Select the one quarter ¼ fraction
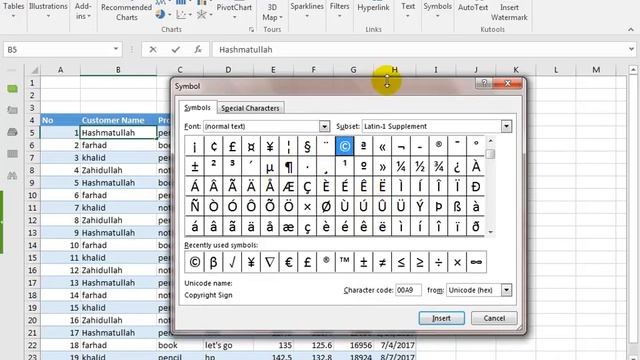Screen dimensions: 640x360 pyautogui.click(x=401, y=166)
